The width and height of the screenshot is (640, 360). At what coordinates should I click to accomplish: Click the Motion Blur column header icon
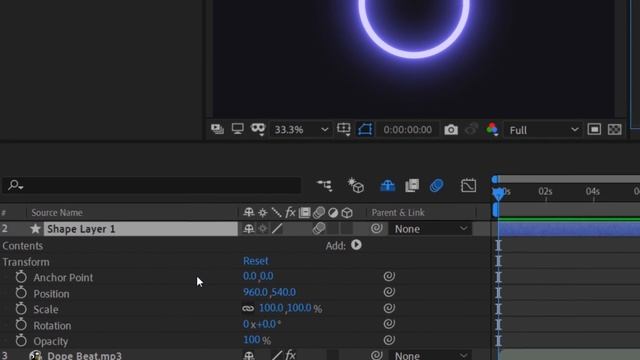(319, 213)
